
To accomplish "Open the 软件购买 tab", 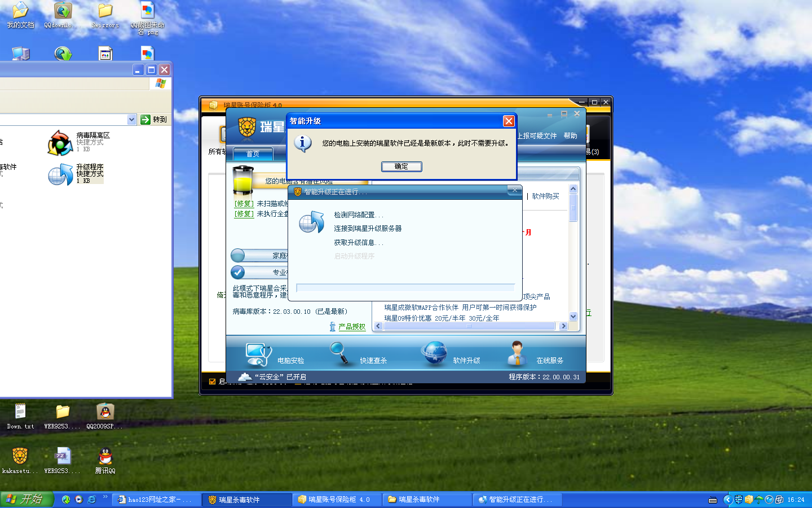I will [545, 196].
